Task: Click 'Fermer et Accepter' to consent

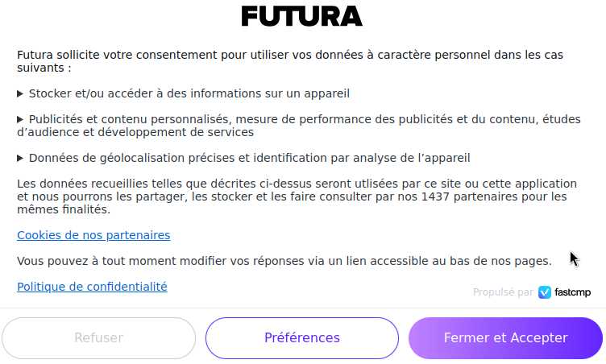Action: (x=505, y=338)
